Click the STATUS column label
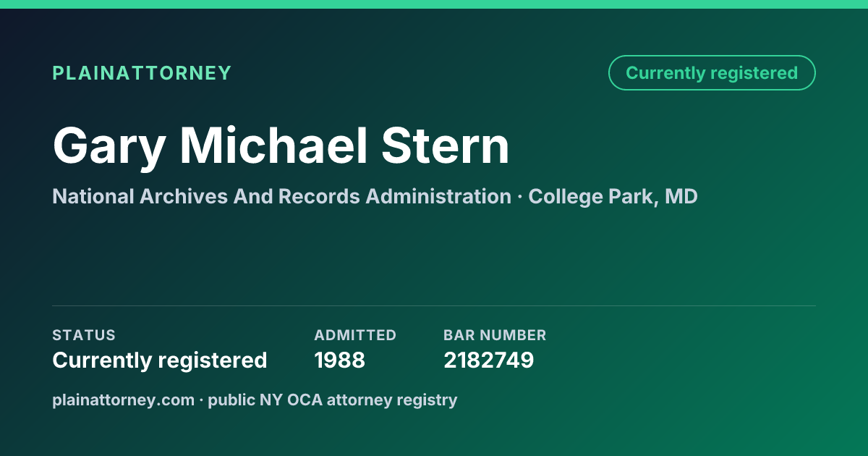Image resolution: width=868 pixels, height=456 pixels. tap(84, 335)
